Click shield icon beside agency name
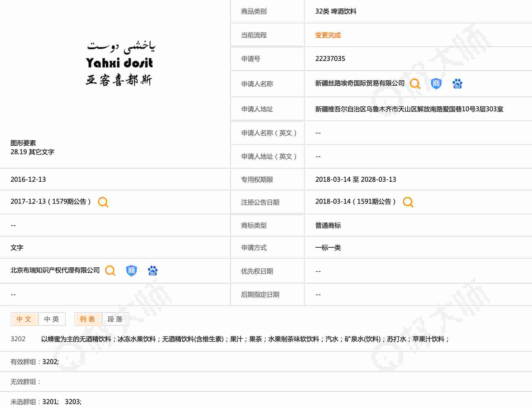 (x=131, y=270)
